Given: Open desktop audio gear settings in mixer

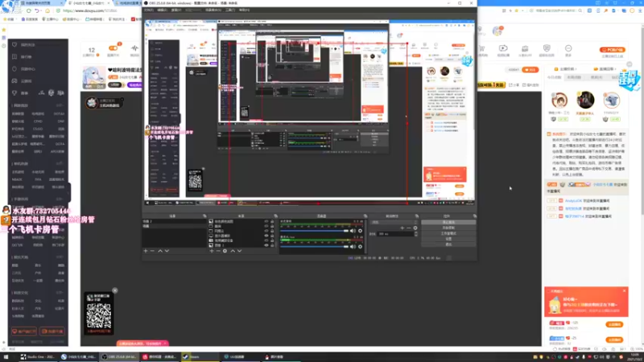Looking at the screenshot, I should (360, 231).
